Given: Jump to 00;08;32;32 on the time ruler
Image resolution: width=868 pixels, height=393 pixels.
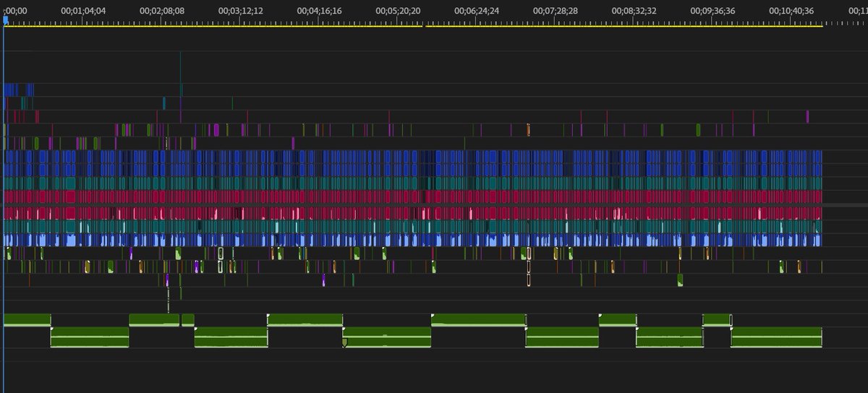Looking at the screenshot, I should [x=634, y=12].
